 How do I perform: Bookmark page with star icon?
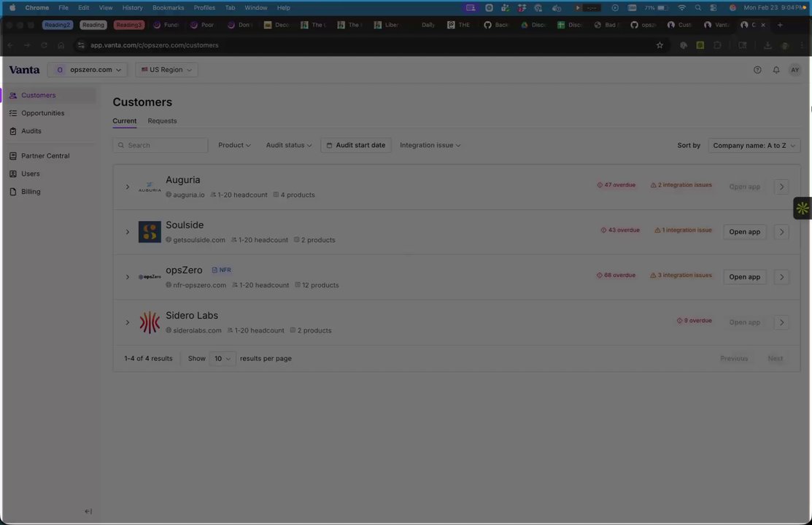[x=660, y=45]
